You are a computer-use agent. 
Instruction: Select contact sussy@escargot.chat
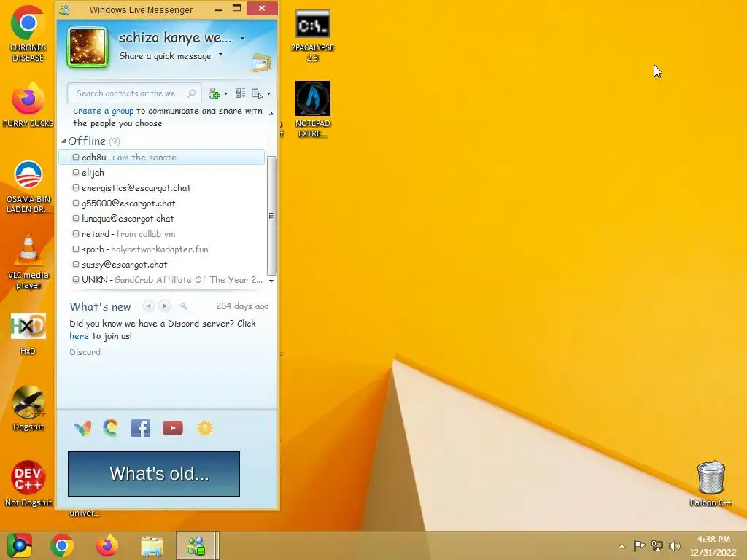161,264
